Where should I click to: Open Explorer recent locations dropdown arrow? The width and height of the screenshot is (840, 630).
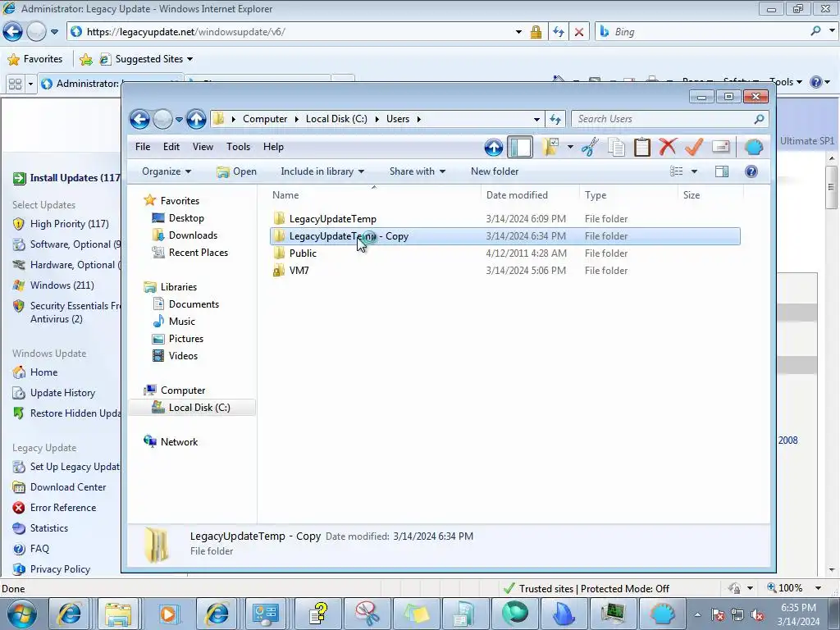point(179,119)
